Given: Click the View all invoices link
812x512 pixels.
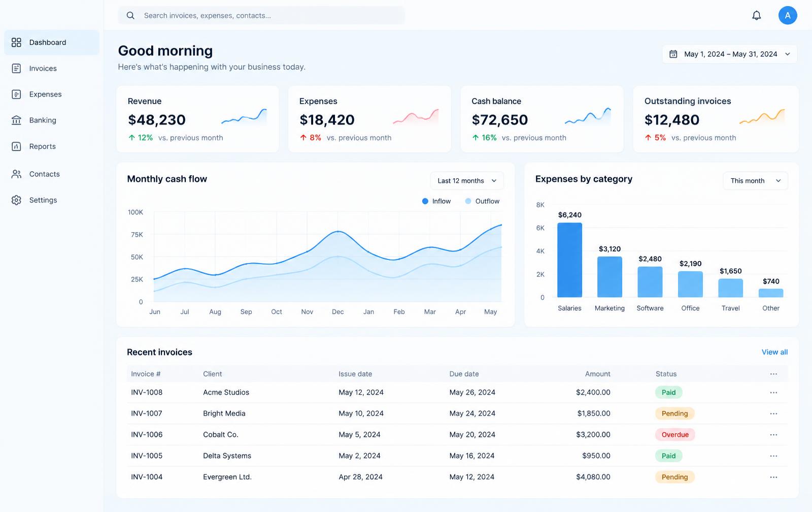Looking at the screenshot, I should coord(774,352).
